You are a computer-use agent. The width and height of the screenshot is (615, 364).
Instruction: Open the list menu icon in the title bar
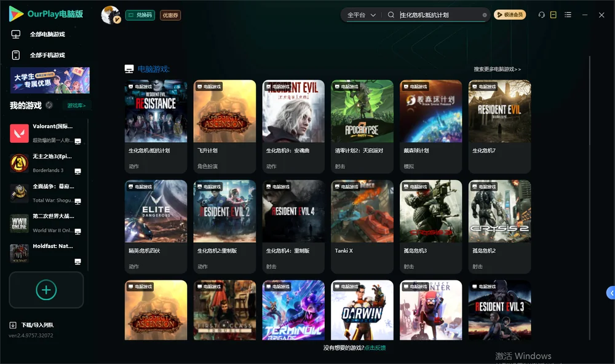tap(568, 15)
